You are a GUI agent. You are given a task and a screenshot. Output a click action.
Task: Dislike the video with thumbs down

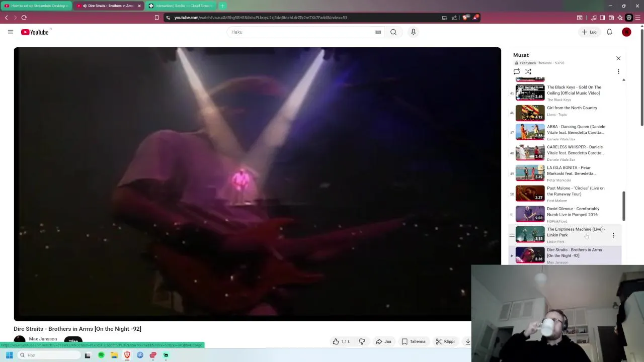point(362,341)
